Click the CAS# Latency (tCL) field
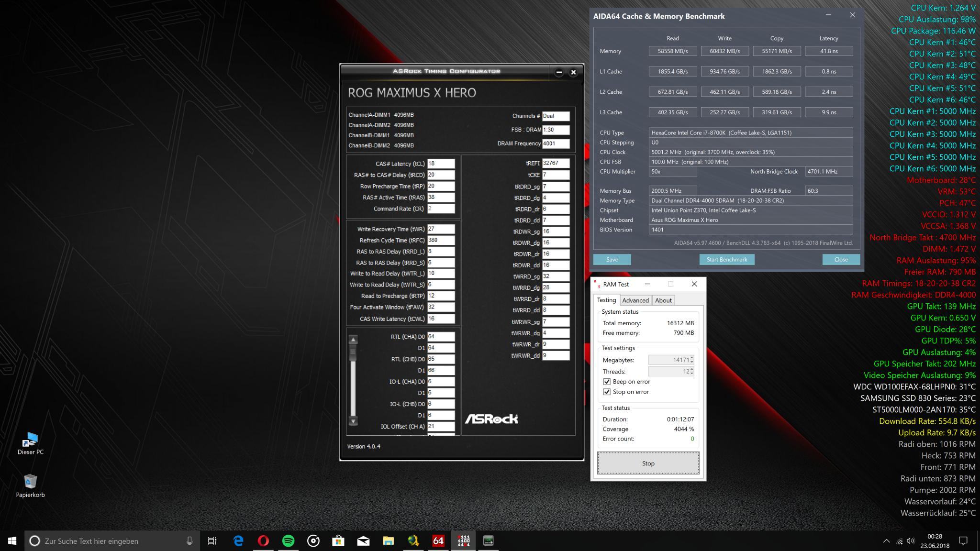 (441, 164)
